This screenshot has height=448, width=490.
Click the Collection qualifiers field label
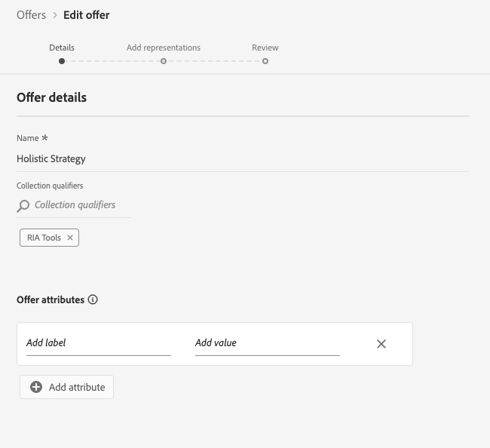50,186
